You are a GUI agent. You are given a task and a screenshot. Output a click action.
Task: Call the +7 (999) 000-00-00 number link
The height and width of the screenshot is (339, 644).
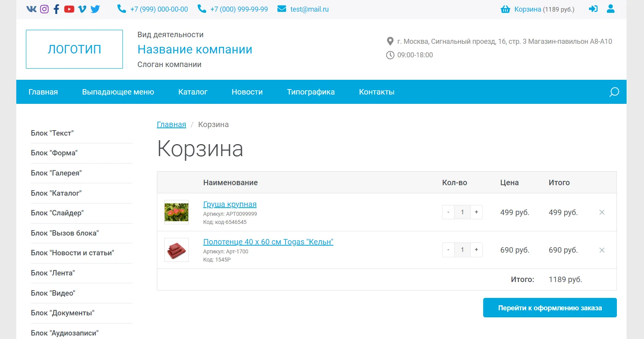click(x=159, y=9)
